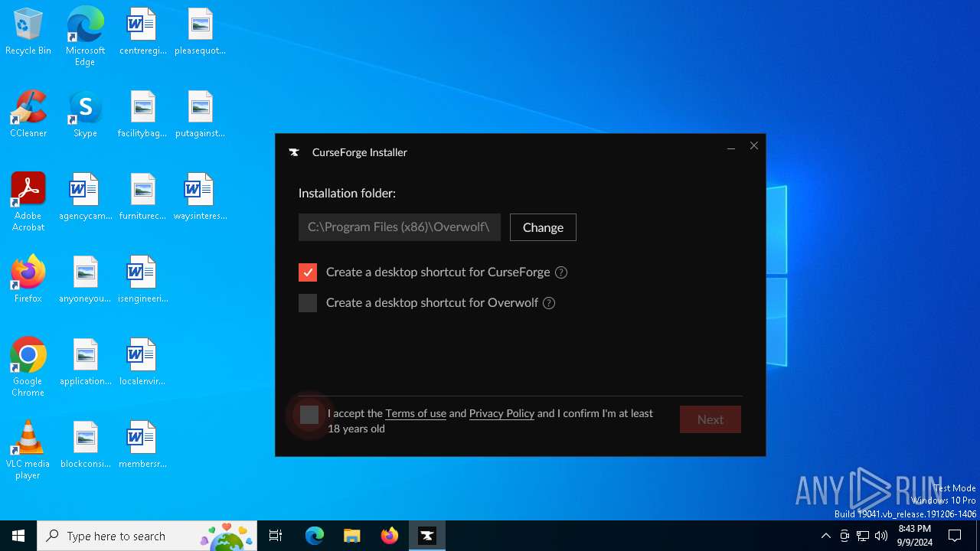The height and width of the screenshot is (551, 980).
Task: Check the Terms of use acceptance checkbox
Action: pos(309,415)
